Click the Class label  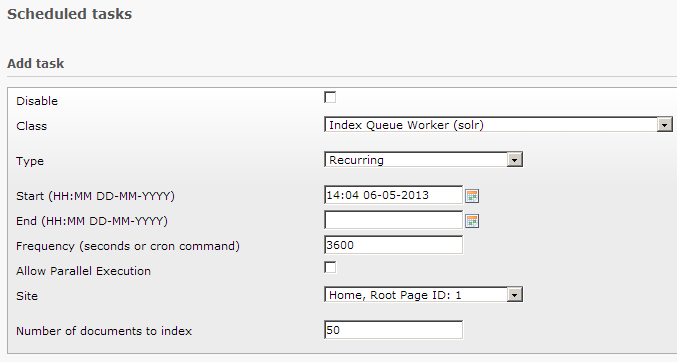pos(32,126)
